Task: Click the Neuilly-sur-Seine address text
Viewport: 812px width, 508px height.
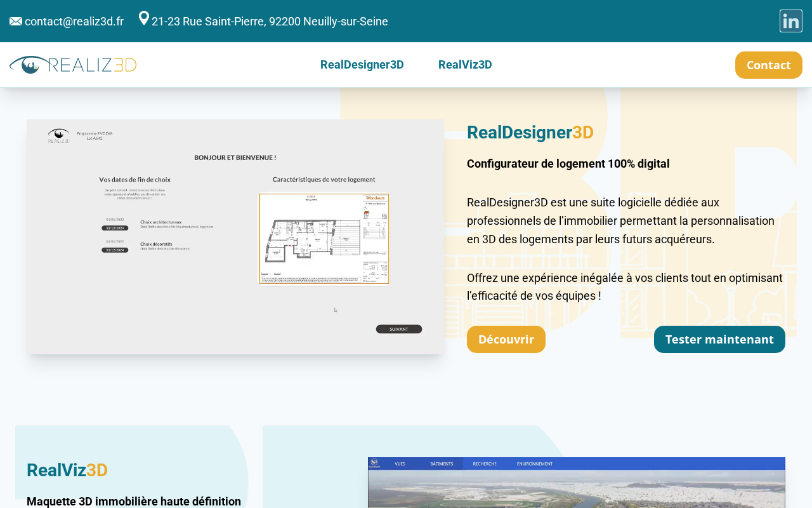Action: [x=270, y=22]
